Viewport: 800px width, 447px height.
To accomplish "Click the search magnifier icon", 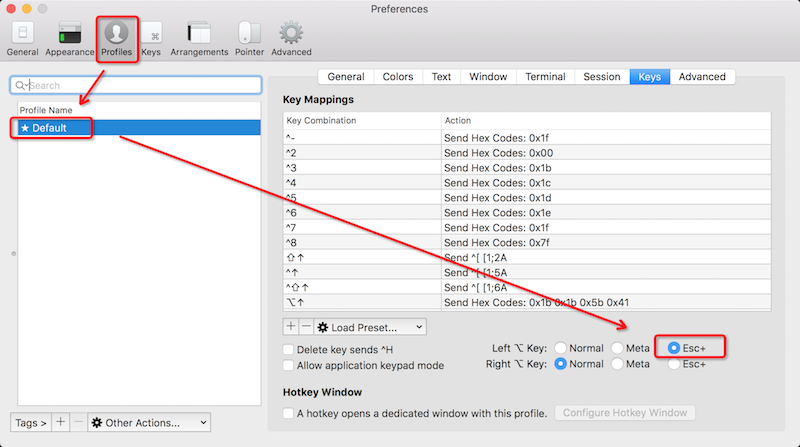I will tap(20, 85).
